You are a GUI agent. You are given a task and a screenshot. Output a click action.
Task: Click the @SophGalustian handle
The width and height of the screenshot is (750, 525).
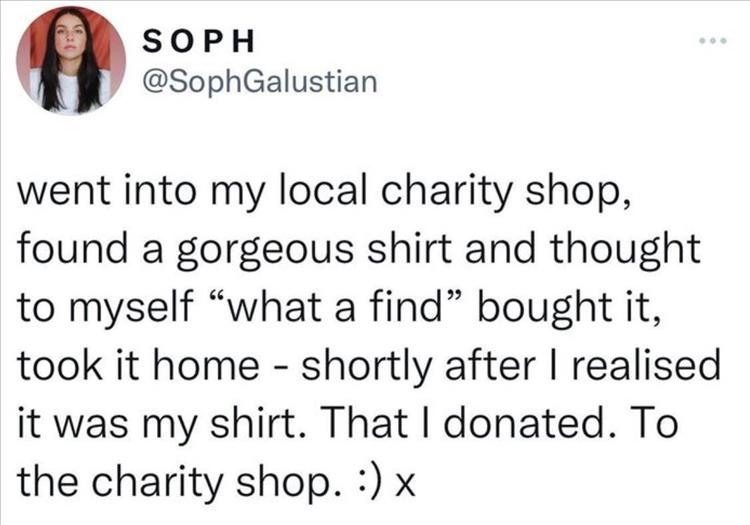tap(261, 79)
